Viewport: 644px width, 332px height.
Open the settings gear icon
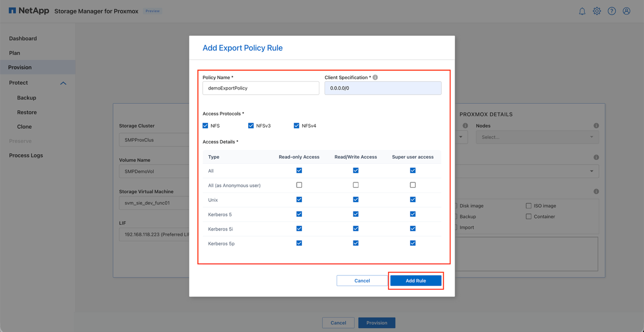597,11
